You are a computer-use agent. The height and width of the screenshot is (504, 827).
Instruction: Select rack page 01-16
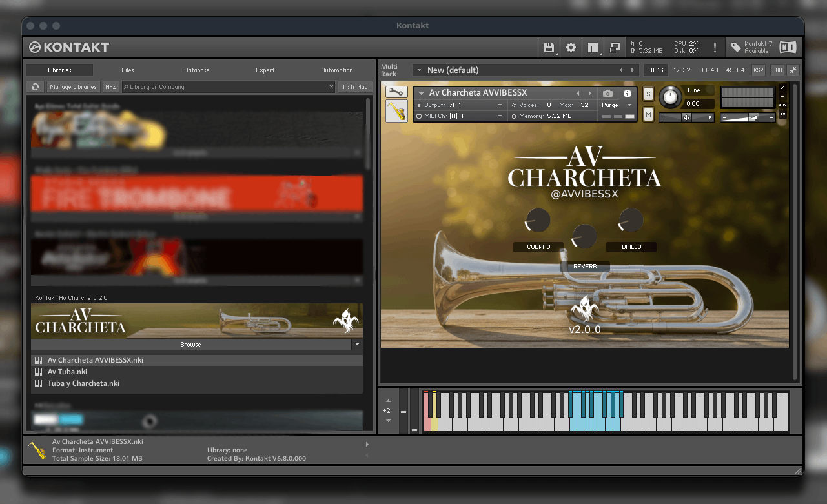point(656,70)
